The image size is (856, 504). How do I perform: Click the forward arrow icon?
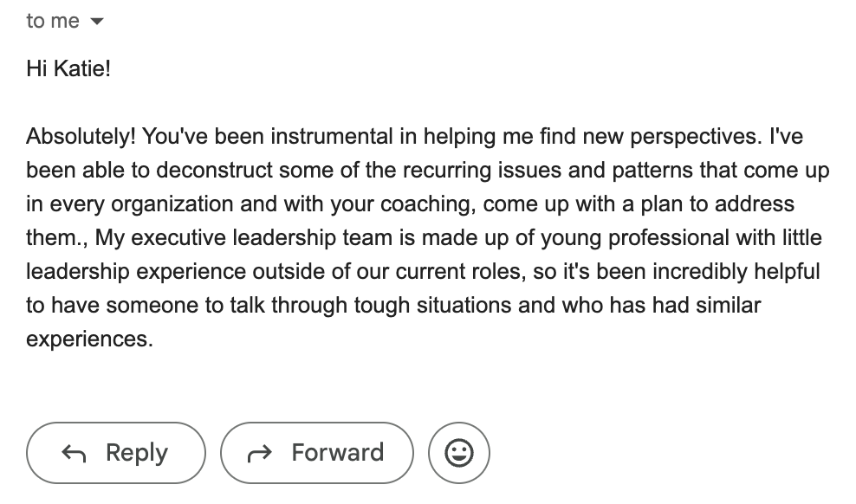tap(260, 453)
